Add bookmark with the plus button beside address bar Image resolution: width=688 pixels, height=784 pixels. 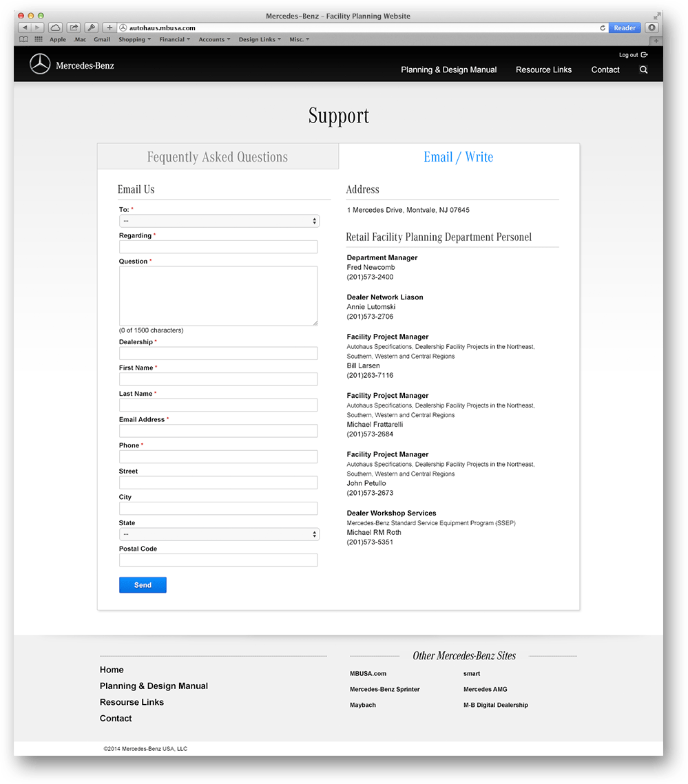click(x=110, y=28)
